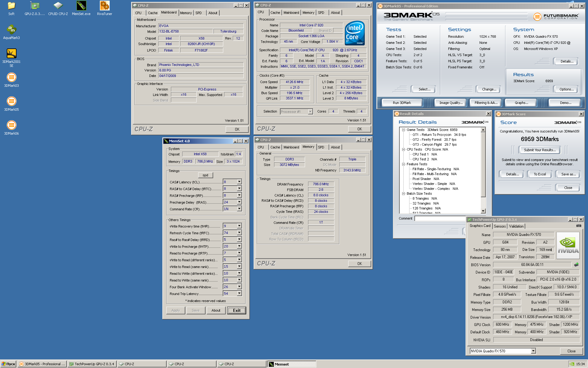Open RAS# to CAS# Delay dropdown in MemSet

pyautogui.click(x=239, y=189)
